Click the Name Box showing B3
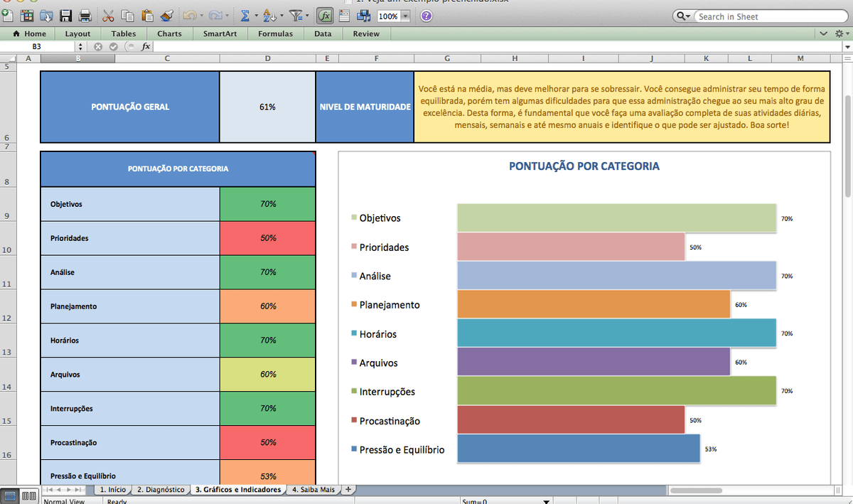853x504 pixels. [37, 46]
